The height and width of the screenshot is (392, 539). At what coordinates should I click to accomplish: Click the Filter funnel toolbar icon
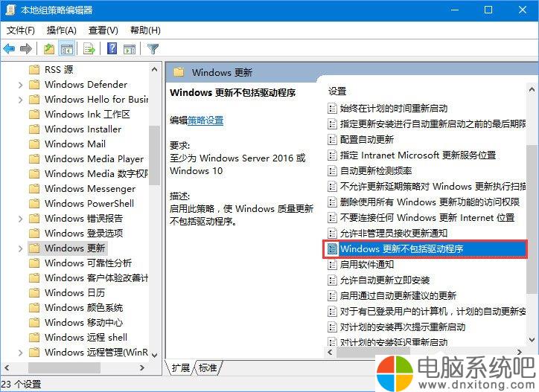tap(153, 49)
